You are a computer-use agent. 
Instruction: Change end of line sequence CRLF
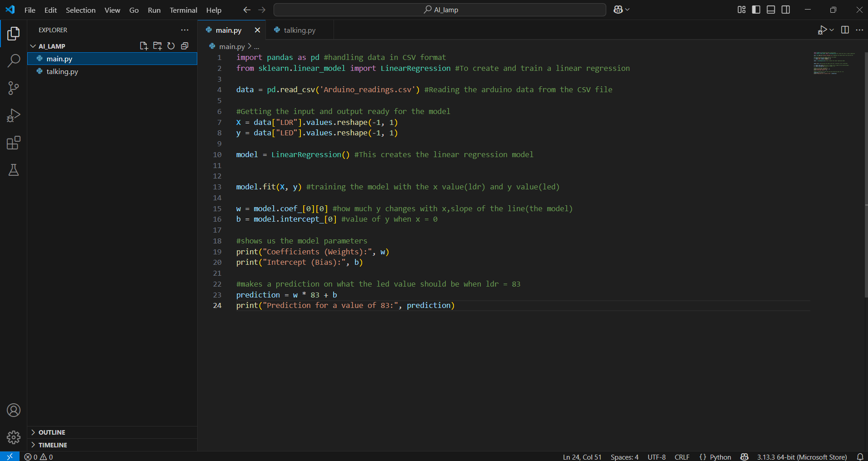tap(682, 457)
